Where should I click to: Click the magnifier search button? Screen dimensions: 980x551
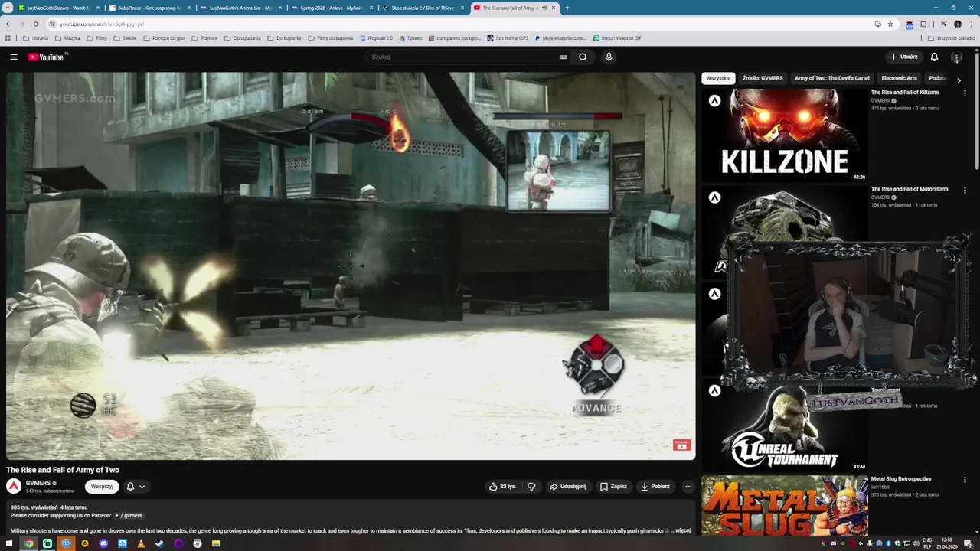coord(583,57)
